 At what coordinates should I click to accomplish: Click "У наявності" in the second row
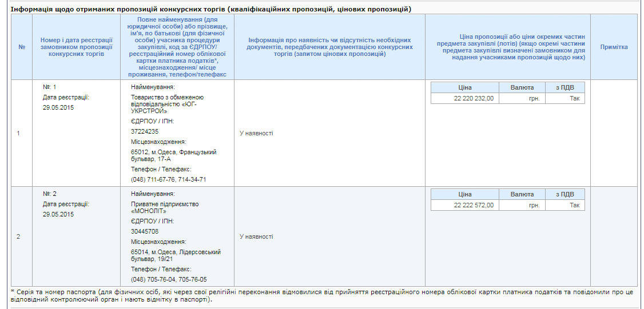[256, 236]
